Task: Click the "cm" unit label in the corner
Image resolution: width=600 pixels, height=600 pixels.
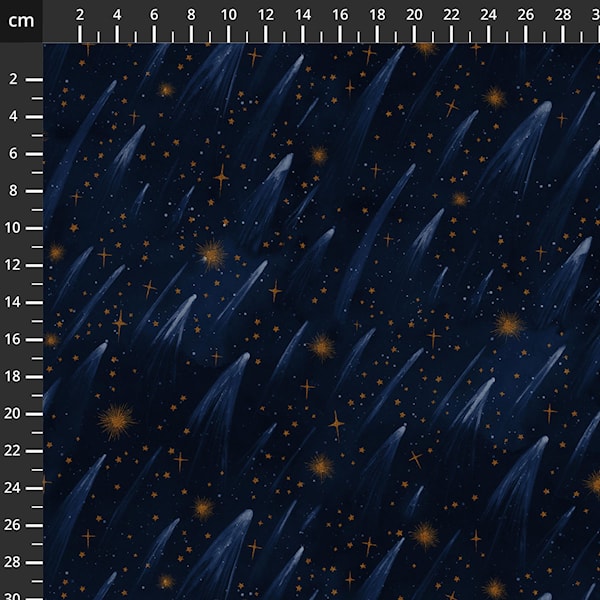Action: pos(21,20)
